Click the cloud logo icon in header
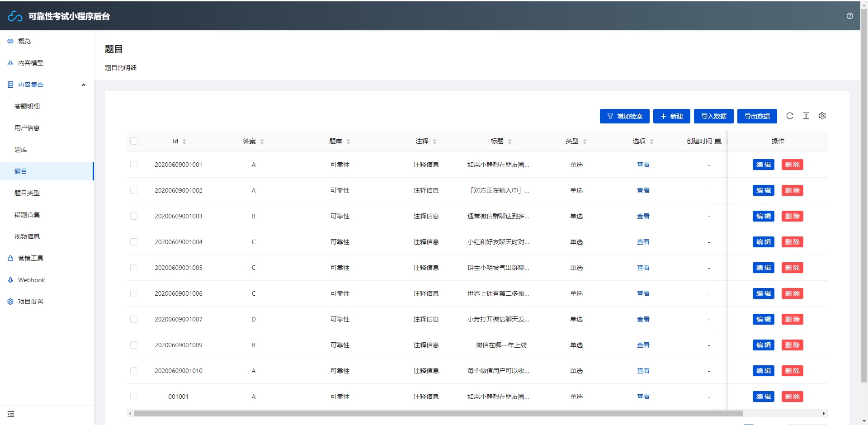868x425 pixels. pyautogui.click(x=15, y=16)
